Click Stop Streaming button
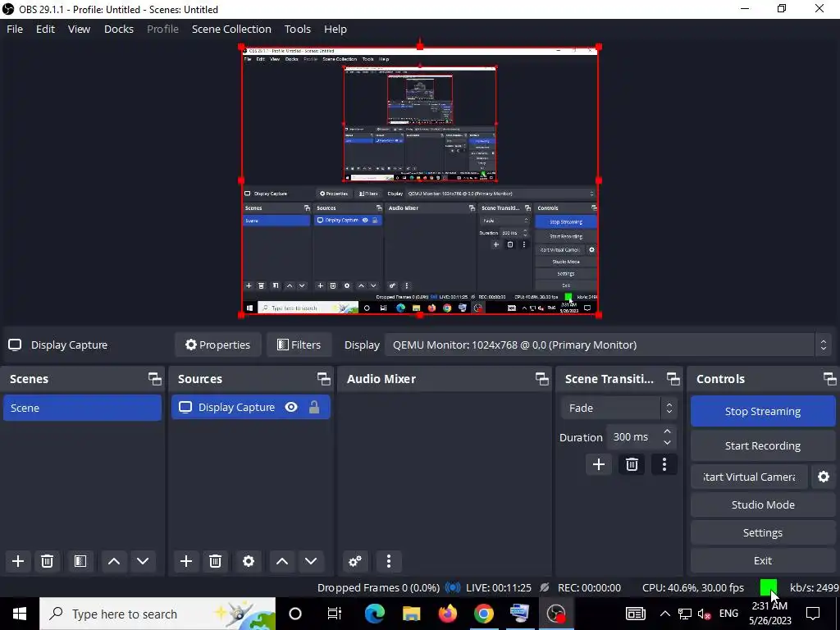 point(762,411)
